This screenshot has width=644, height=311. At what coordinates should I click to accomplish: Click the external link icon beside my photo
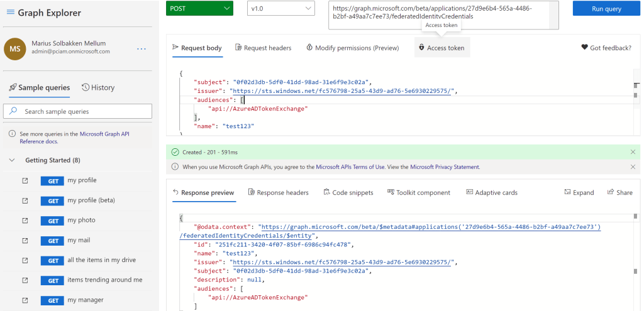pyautogui.click(x=25, y=221)
